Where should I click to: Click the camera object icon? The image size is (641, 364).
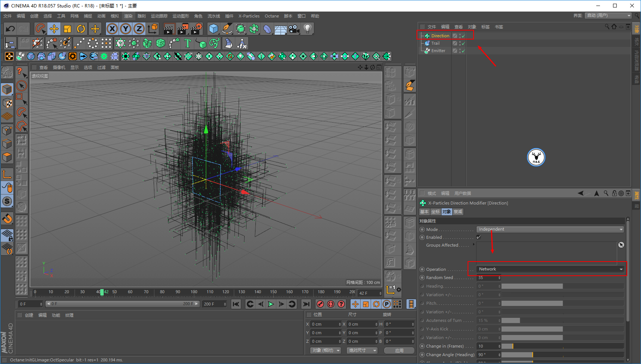[x=294, y=29]
